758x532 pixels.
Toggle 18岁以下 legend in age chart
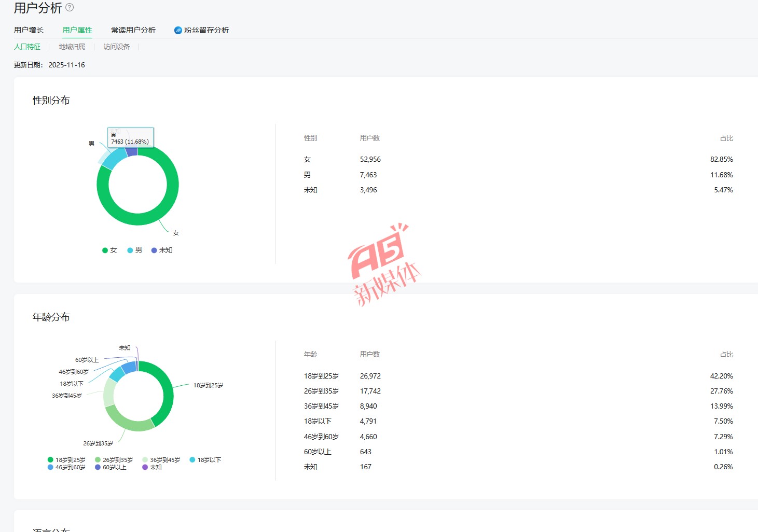[x=205, y=460]
